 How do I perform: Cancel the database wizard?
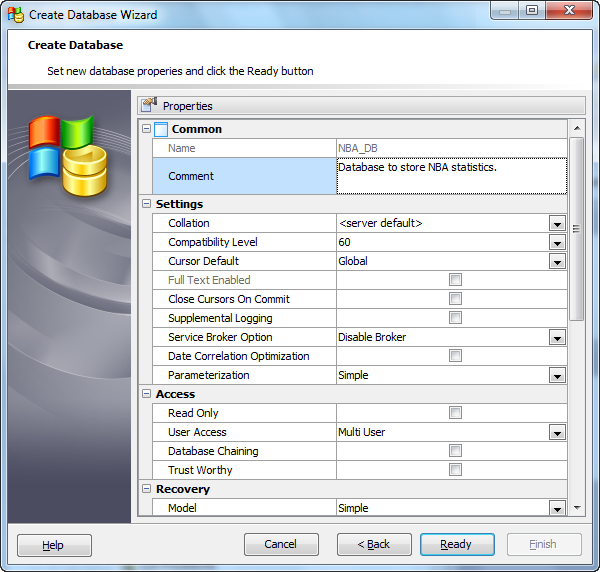click(x=281, y=545)
